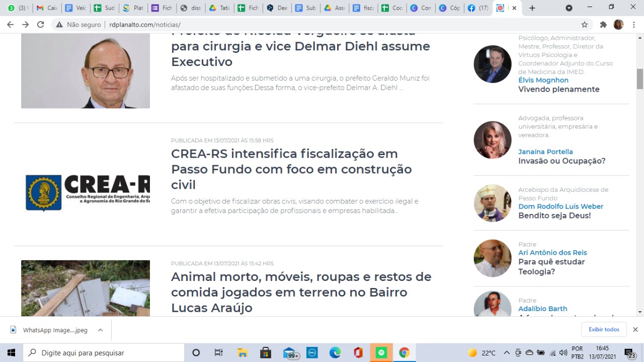644x362 pixels.
Task: Open the Chrome extensions puzzle icon
Action: [603, 25]
